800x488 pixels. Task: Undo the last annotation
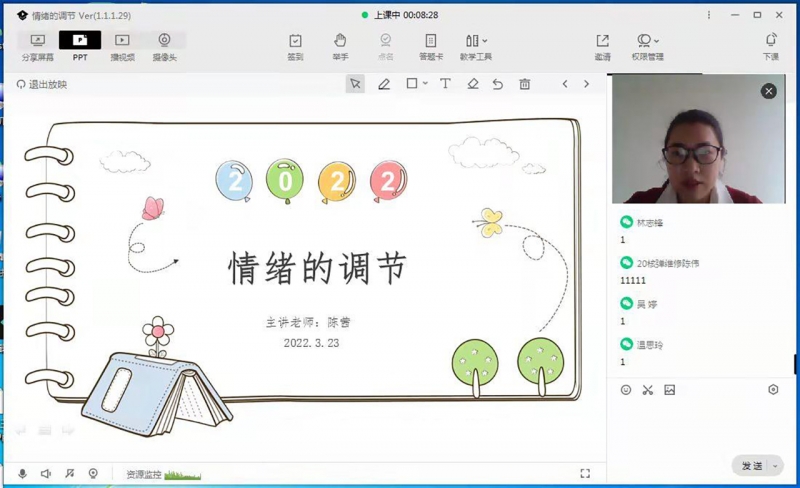tap(497, 84)
